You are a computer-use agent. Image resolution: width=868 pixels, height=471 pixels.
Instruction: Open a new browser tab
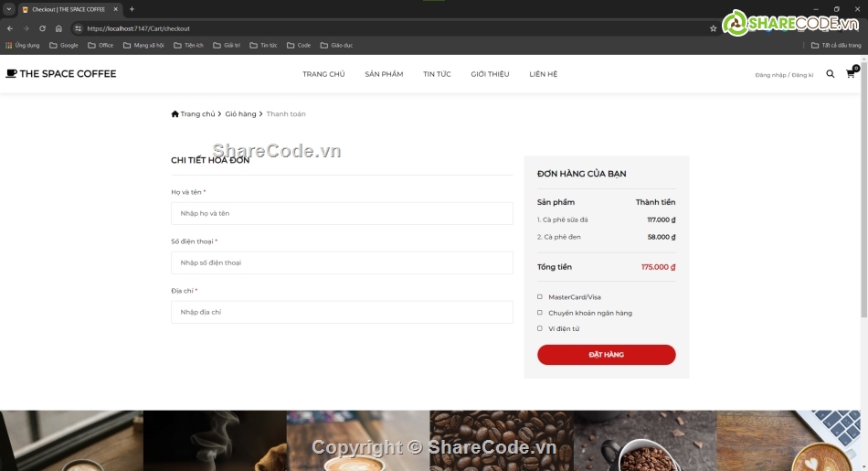pyautogui.click(x=132, y=9)
